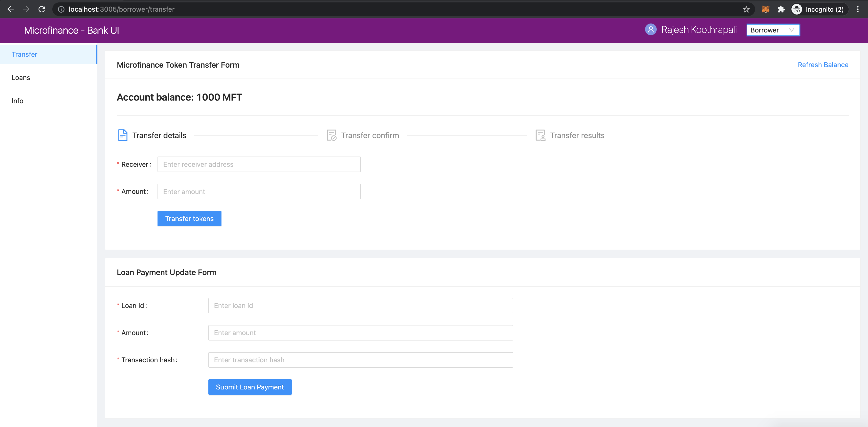Click the browser back arrow
The image size is (868, 427).
10,9
